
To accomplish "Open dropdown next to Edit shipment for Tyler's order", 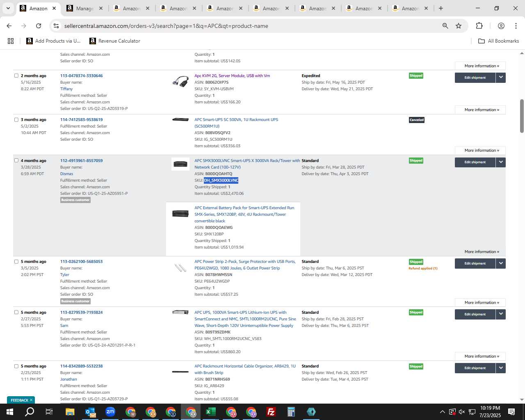I will pyautogui.click(x=501, y=263).
